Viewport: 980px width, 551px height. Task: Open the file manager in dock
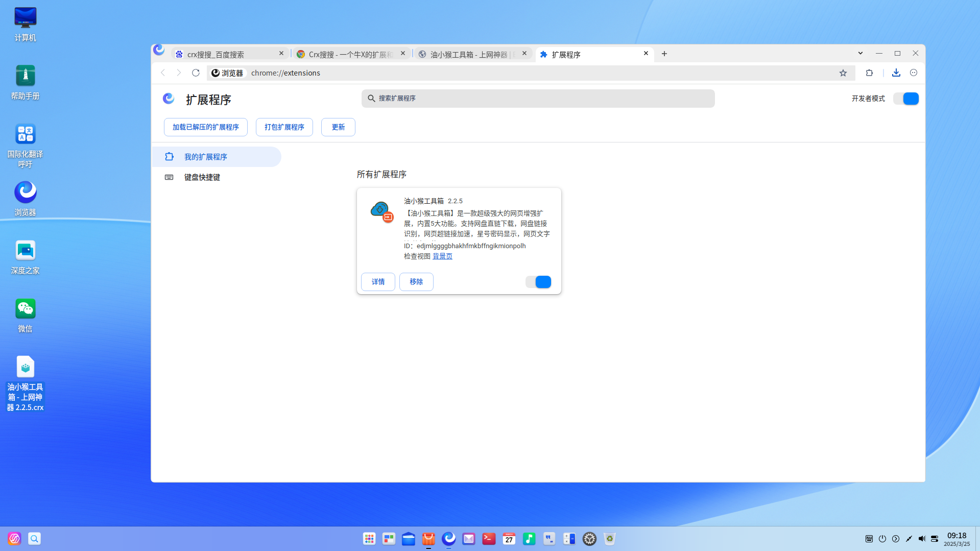409,539
